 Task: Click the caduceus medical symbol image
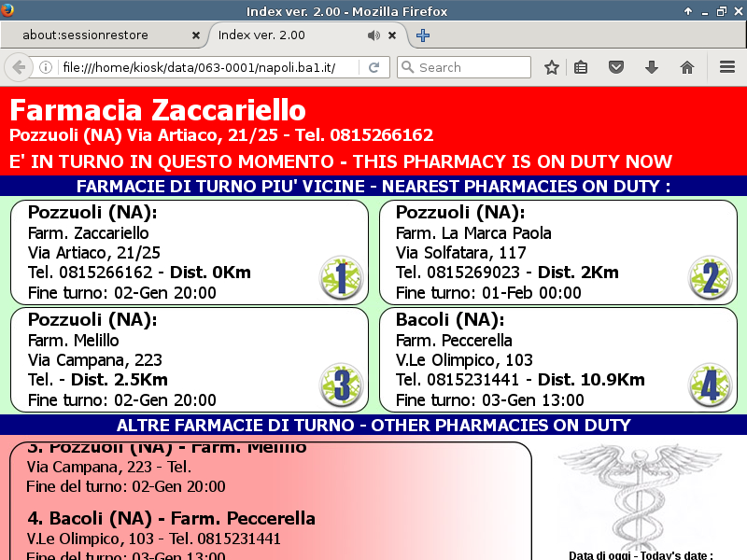640,495
